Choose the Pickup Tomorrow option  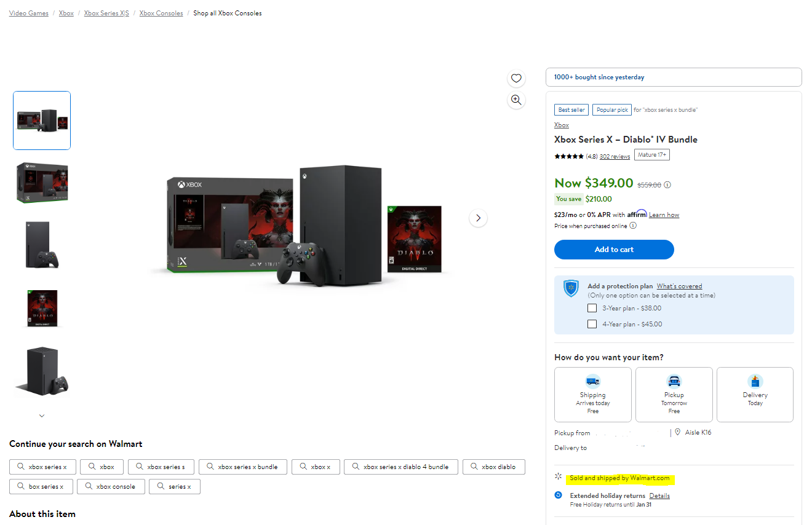coord(674,394)
